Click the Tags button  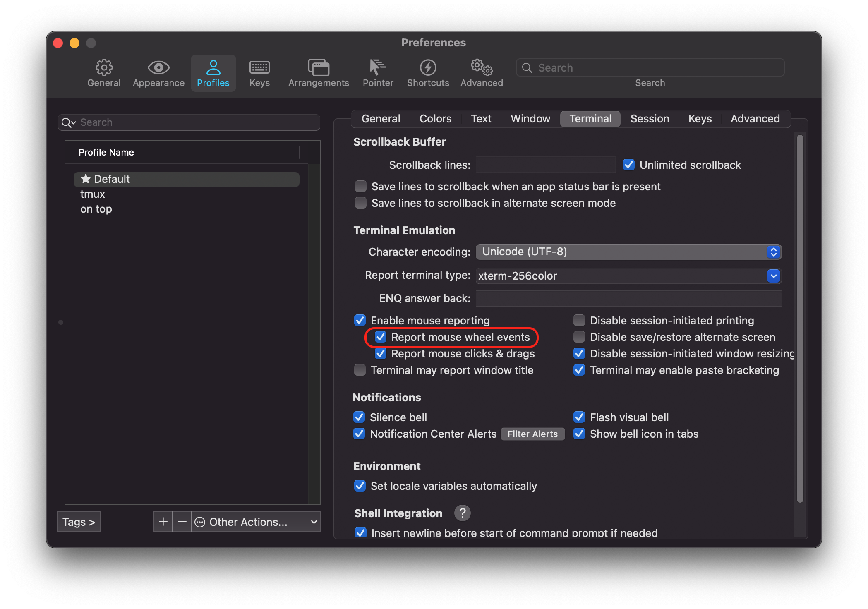[79, 522]
